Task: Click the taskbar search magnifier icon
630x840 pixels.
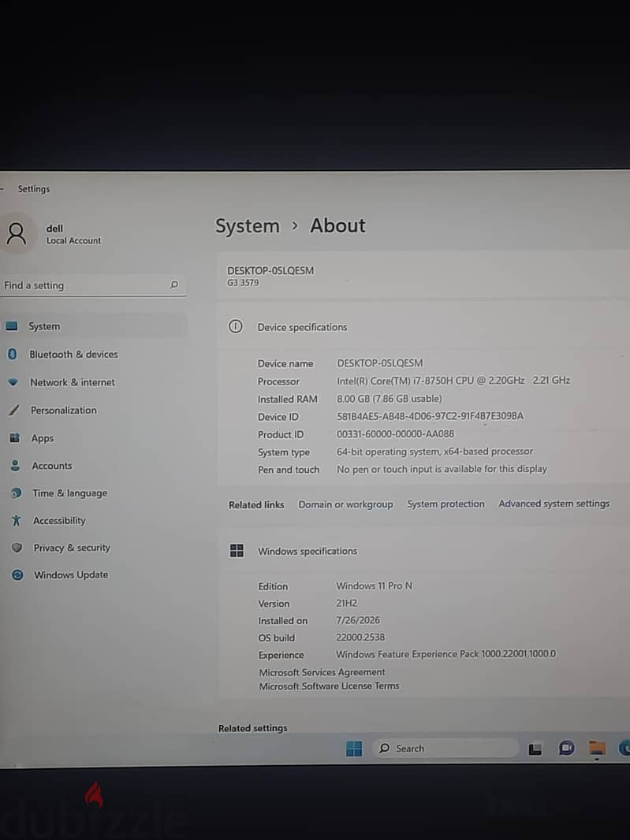Action: click(x=385, y=748)
